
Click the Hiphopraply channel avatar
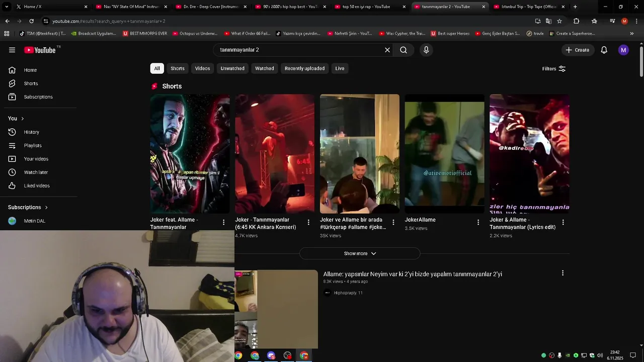[x=328, y=293]
